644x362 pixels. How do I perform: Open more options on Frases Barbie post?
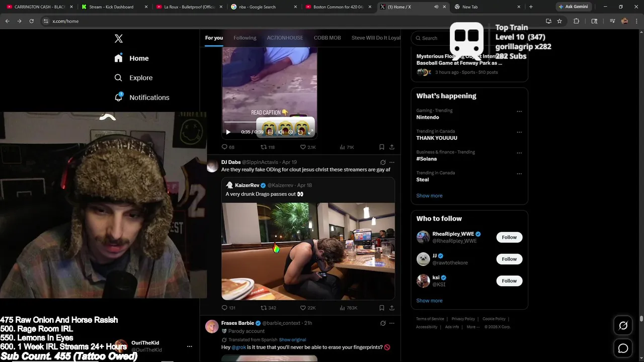[392, 323]
